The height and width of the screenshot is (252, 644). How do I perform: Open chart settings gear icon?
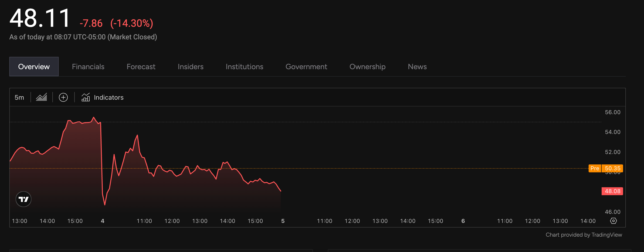[x=613, y=221]
